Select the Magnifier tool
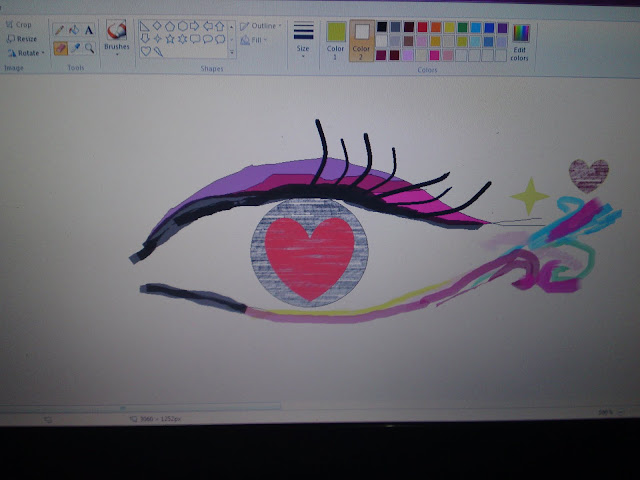Image resolution: width=640 pixels, height=480 pixels. click(x=89, y=48)
